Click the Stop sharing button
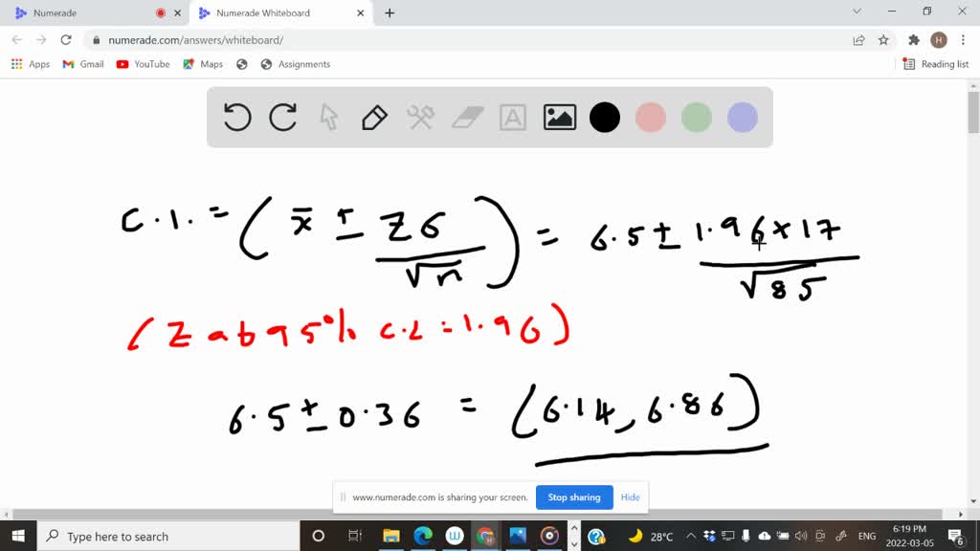 pos(574,497)
